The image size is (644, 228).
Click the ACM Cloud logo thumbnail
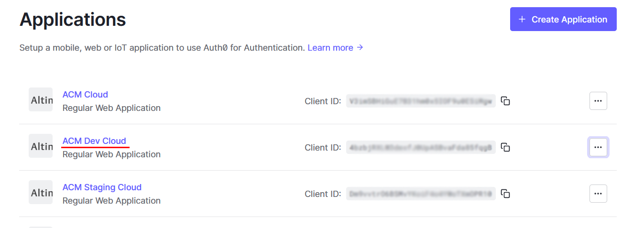[x=41, y=99]
